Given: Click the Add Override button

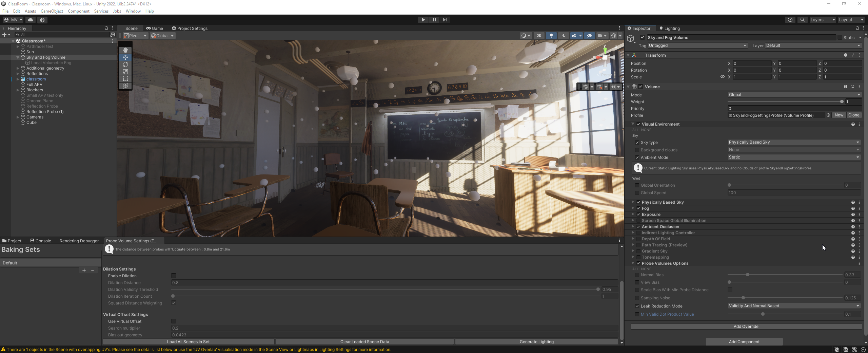Looking at the screenshot, I should [746, 327].
